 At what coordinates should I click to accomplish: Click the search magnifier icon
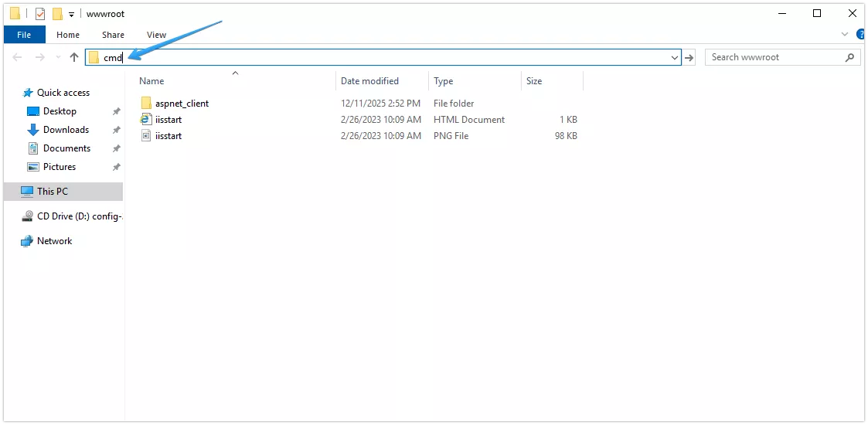(x=849, y=57)
